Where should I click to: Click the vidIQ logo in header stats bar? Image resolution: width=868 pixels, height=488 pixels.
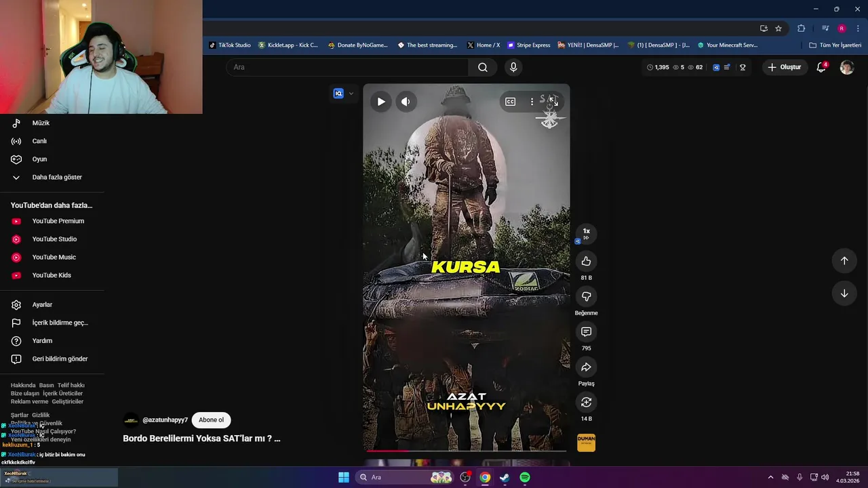click(715, 67)
